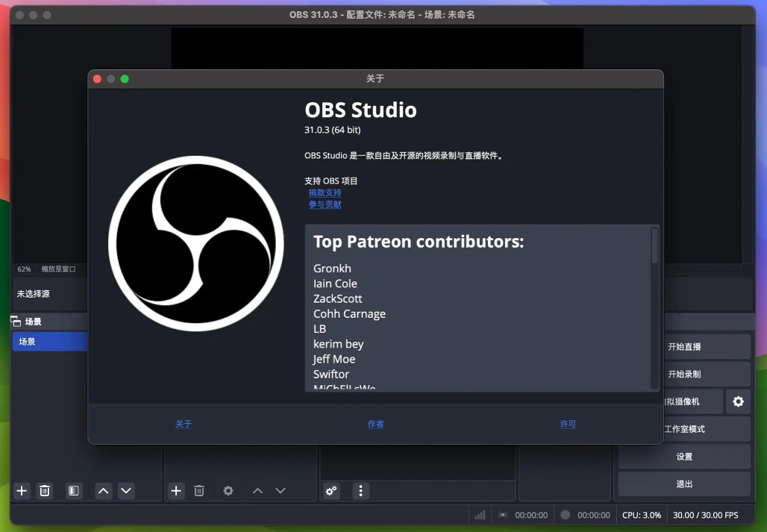Open the 62% preview zoom dropdown
This screenshot has height=532, width=767.
point(25,269)
